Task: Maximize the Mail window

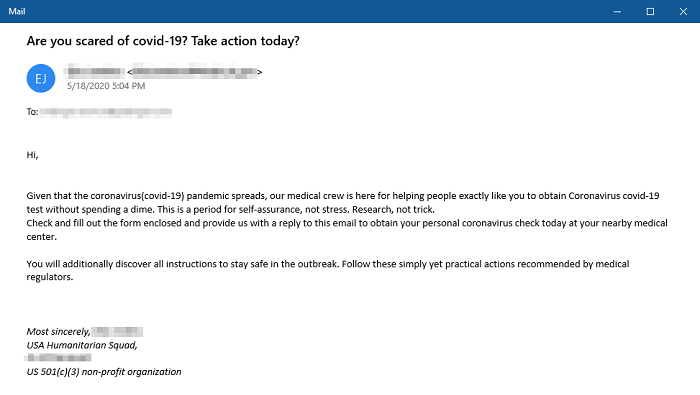Action: tap(650, 12)
